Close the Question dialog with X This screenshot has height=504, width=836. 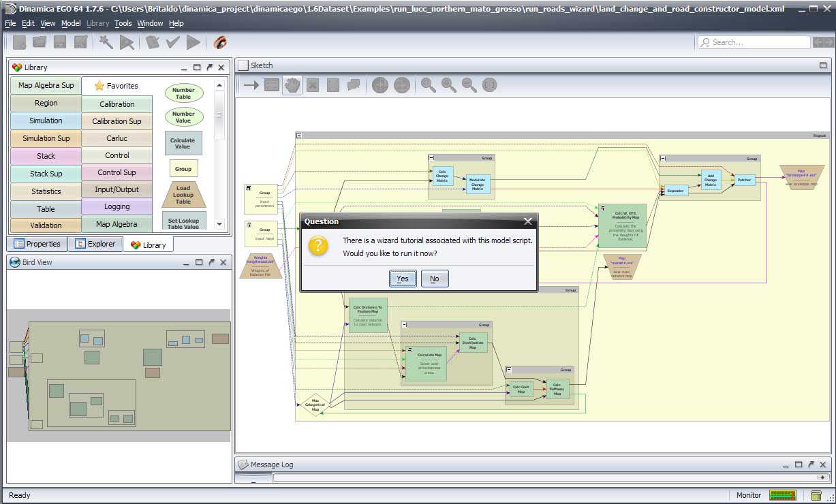click(x=528, y=221)
